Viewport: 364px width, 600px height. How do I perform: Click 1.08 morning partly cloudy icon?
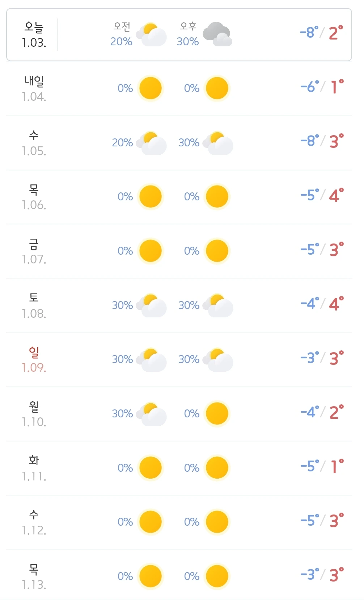pos(151,305)
